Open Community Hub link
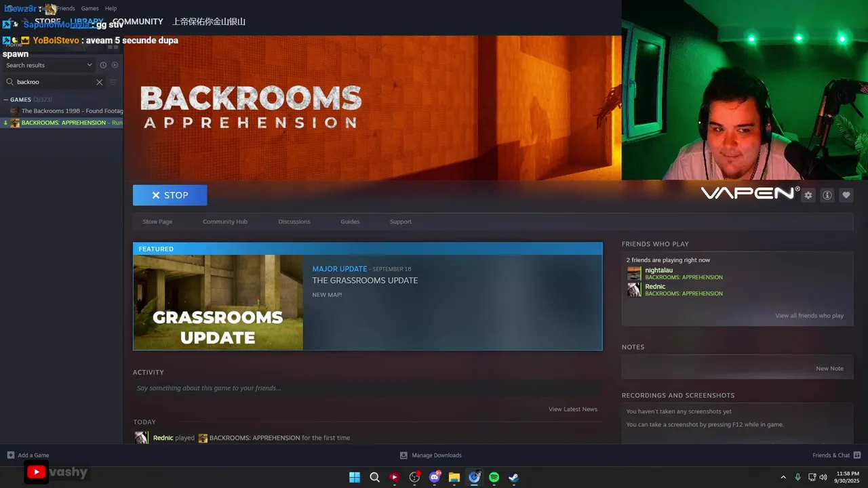Image resolution: width=868 pixels, height=488 pixels. point(225,222)
